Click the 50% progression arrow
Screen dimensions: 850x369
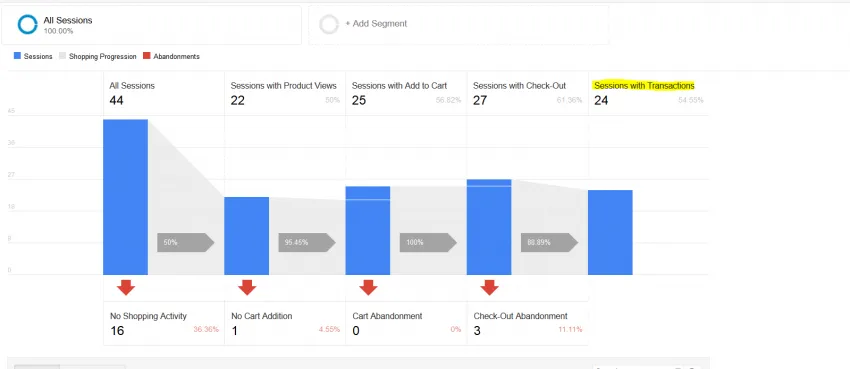click(x=186, y=243)
